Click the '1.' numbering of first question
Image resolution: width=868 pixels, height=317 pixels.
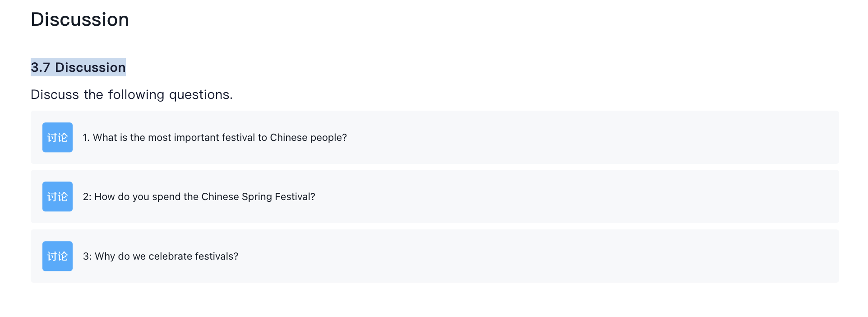[86, 137]
